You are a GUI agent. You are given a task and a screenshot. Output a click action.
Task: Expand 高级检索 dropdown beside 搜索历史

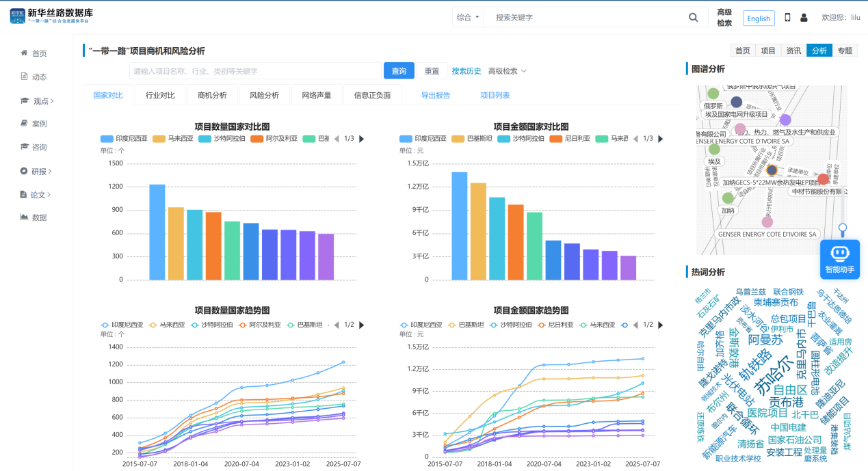[508, 71]
